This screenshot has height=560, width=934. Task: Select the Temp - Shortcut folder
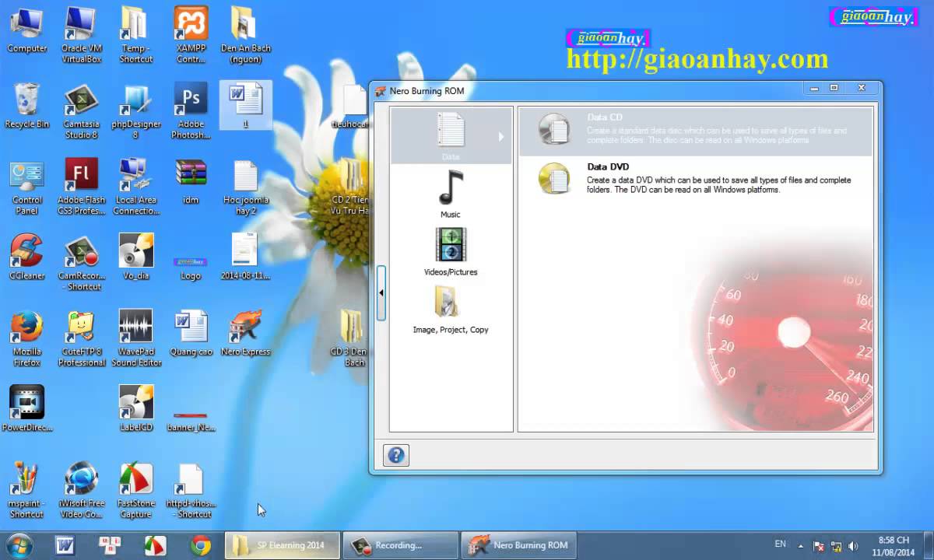(x=136, y=35)
